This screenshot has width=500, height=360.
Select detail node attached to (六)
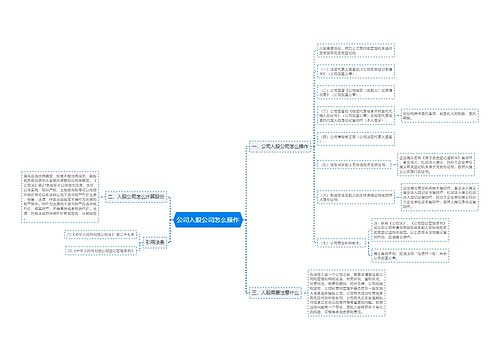click(440, 197)
